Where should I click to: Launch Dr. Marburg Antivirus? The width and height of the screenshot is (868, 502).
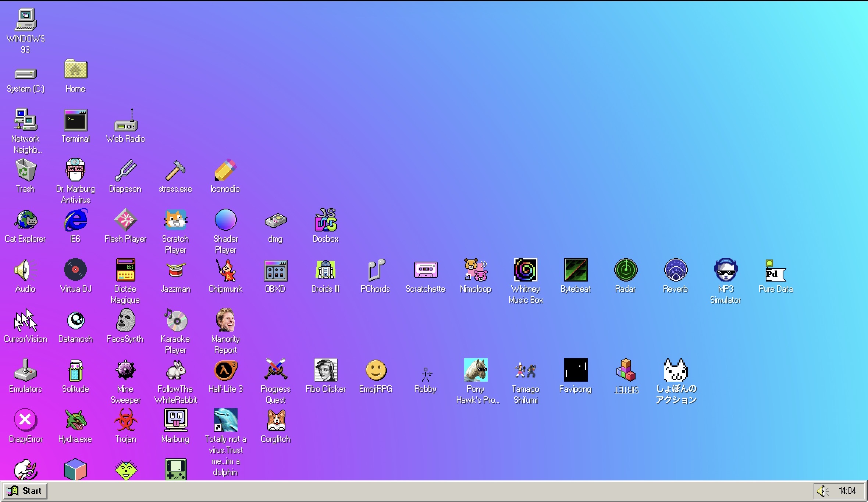point(75,170)
